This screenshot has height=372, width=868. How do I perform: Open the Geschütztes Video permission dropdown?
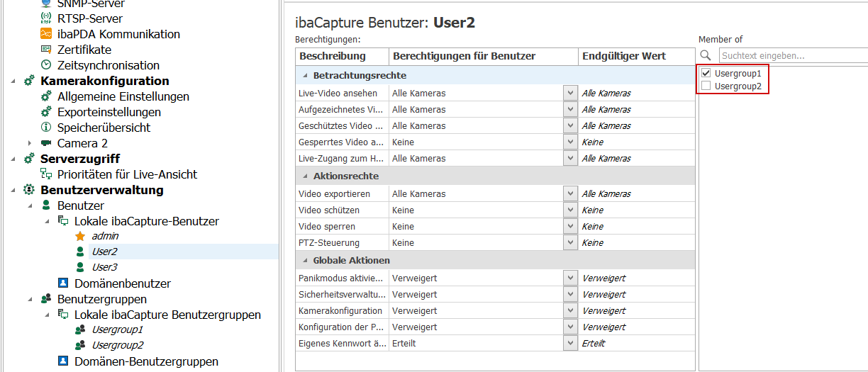[x=571, y=125]
